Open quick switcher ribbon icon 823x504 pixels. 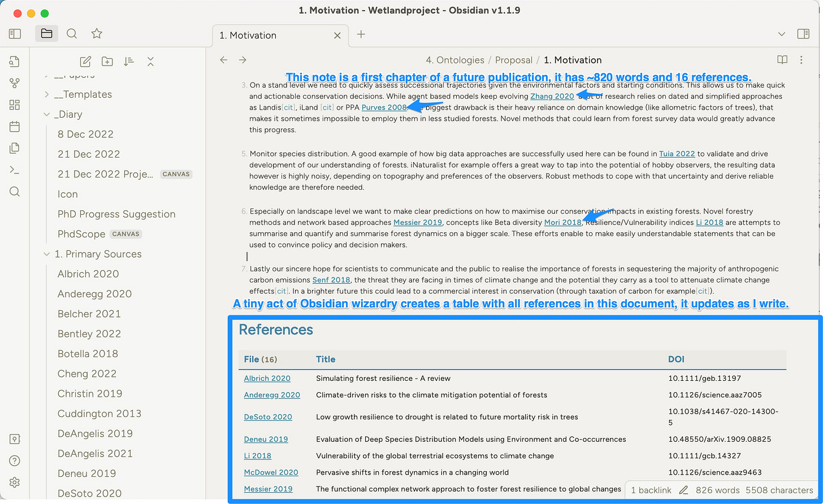pyautogui.click(x=15, y=62)
